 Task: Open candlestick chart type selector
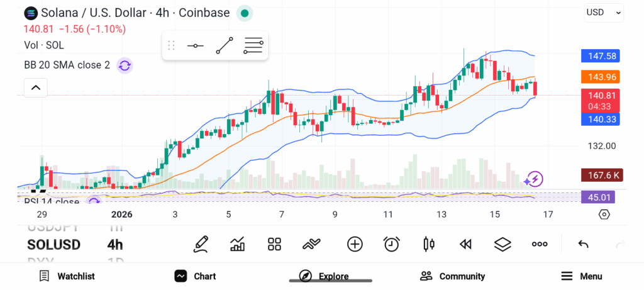(429, 244)
